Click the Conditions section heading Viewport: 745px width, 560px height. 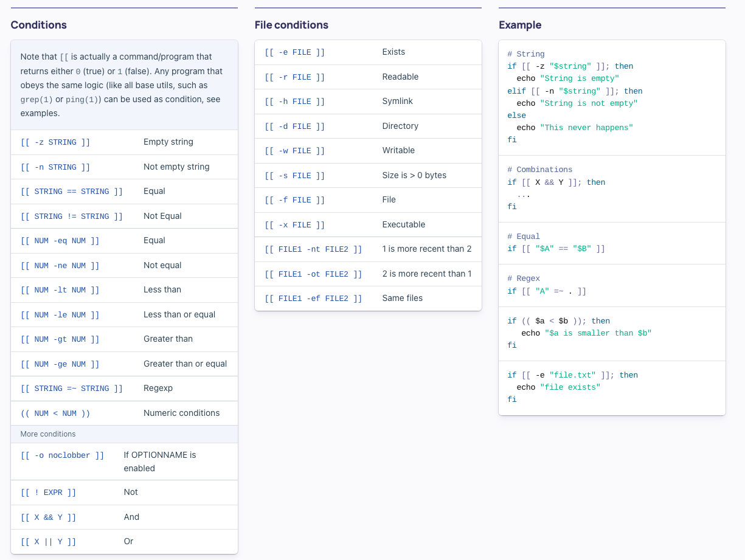tap(39, 25)
